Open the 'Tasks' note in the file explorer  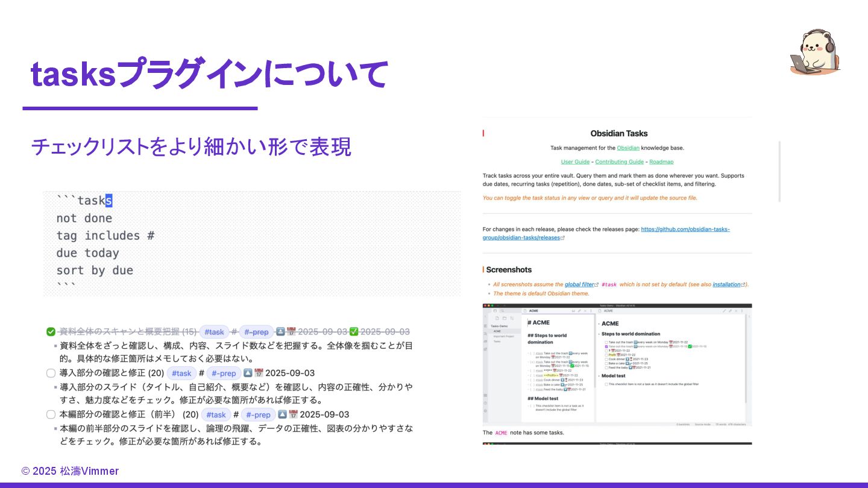pos(497,342)
